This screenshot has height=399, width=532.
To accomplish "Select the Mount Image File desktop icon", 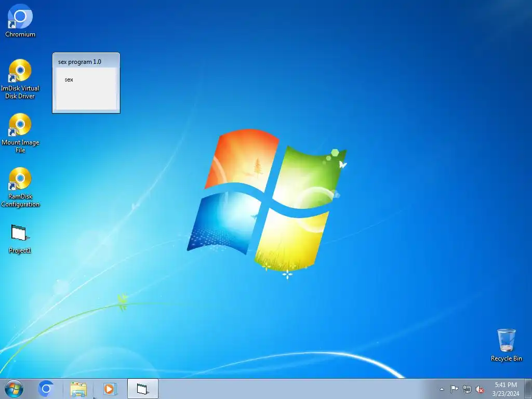I will click(20, 133).
